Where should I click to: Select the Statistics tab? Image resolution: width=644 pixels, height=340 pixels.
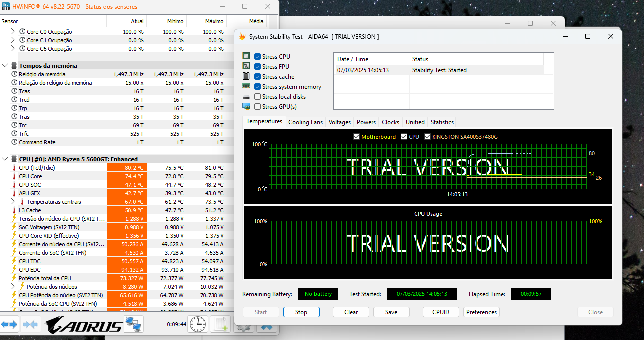(442, 122)
